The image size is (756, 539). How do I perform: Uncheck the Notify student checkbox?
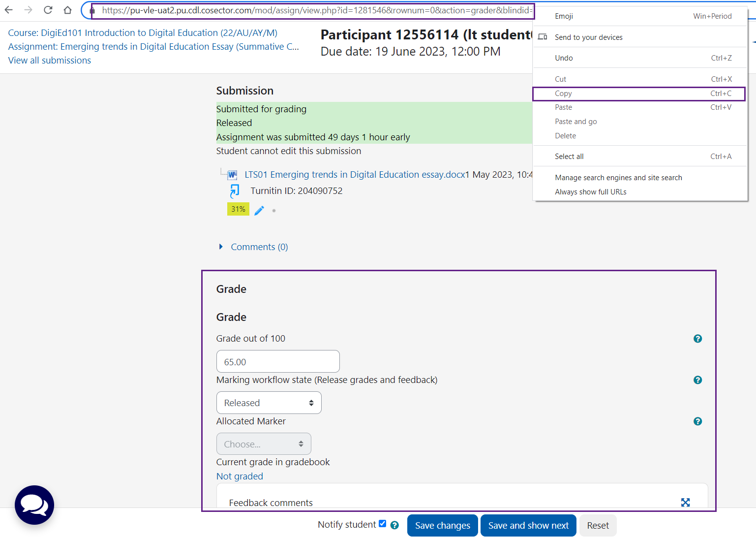click(x=383, y=524)
